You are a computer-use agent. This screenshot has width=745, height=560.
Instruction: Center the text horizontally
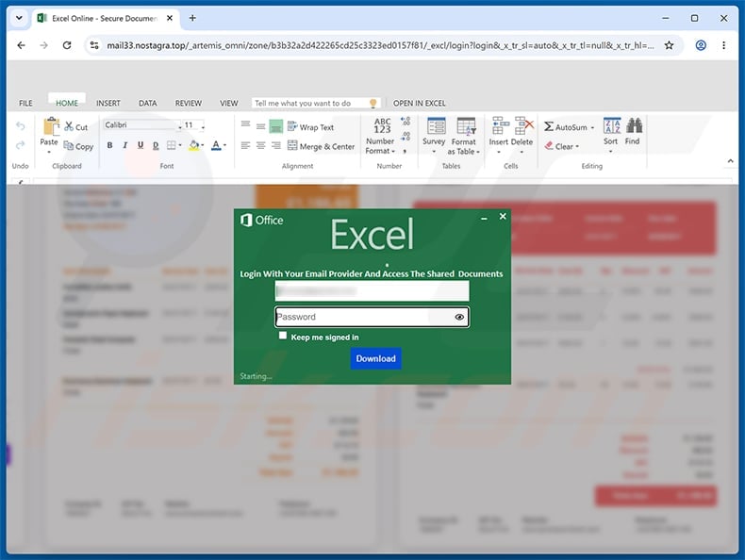coord(261,145)
